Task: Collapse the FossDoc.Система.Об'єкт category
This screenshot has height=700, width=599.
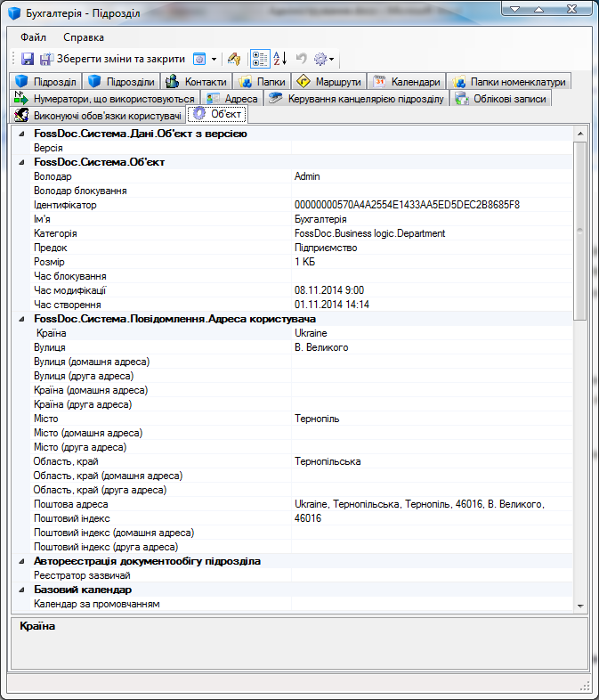Action: (21, 162)
